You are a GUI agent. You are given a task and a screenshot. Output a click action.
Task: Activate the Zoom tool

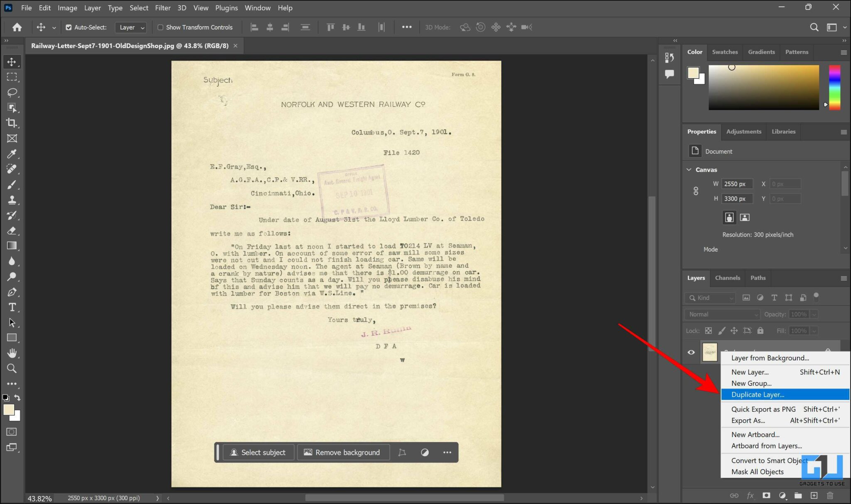tap(12, 369)
